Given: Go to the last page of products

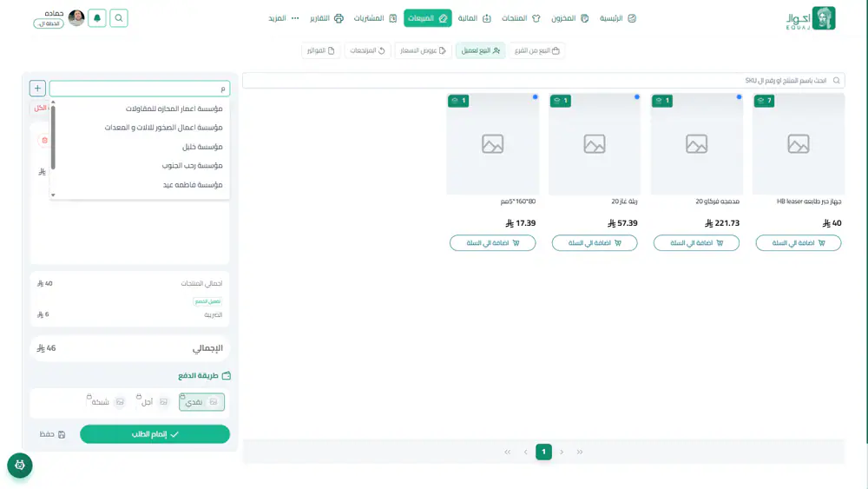Looking at the screenshot, I should coord(508,452).
